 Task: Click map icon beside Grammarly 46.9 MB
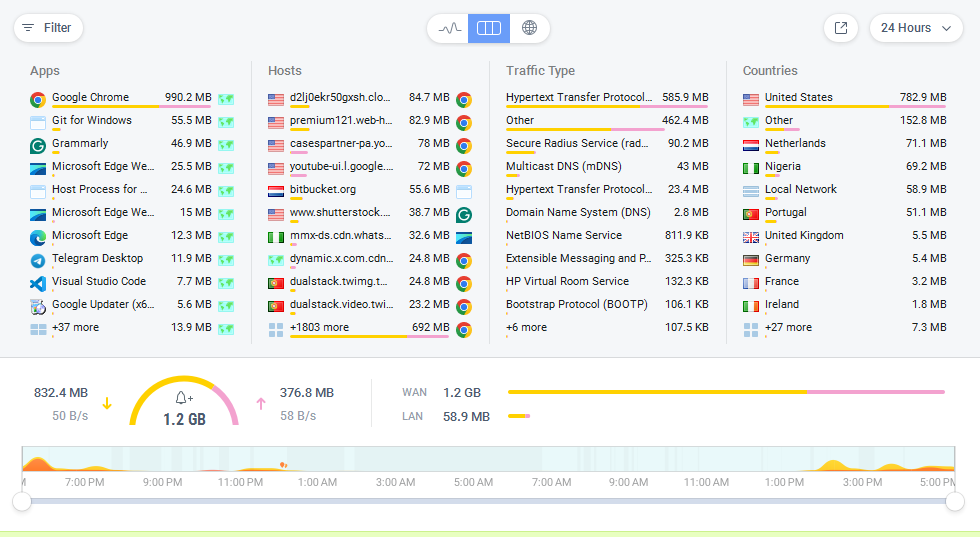click(226, 145)
